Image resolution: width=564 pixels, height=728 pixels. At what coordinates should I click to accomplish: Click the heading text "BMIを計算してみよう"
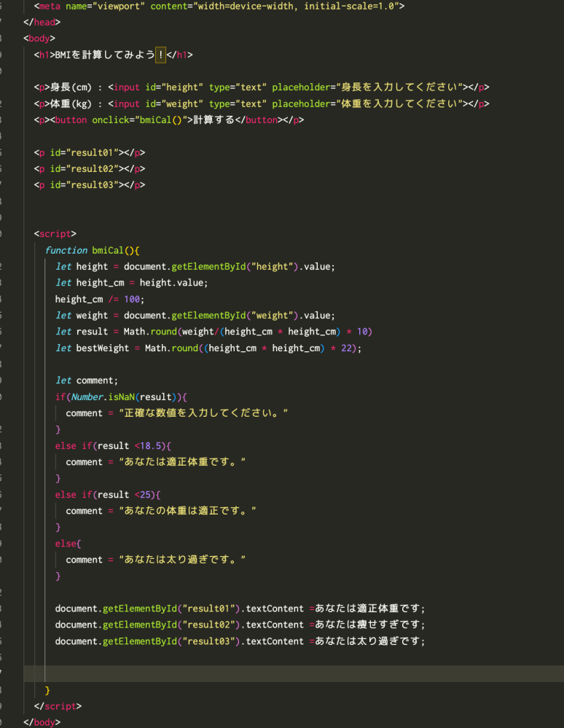coord(105,55)
